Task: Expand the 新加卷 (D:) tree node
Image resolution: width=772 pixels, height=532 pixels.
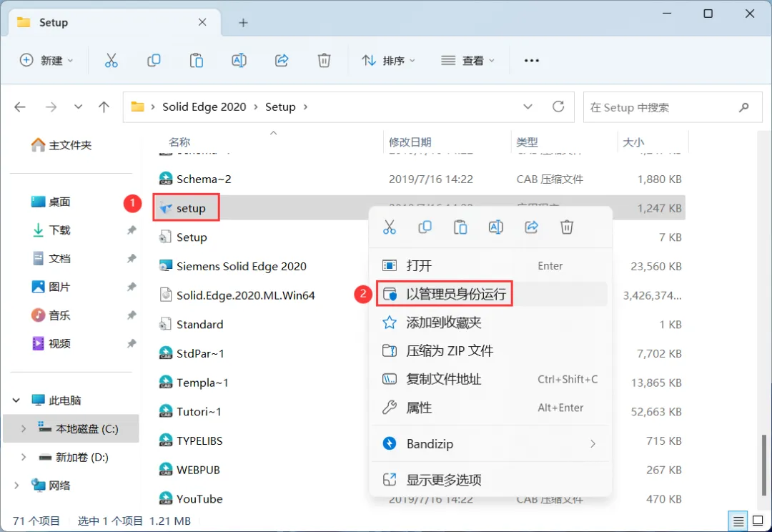Action: coord(23,458)
